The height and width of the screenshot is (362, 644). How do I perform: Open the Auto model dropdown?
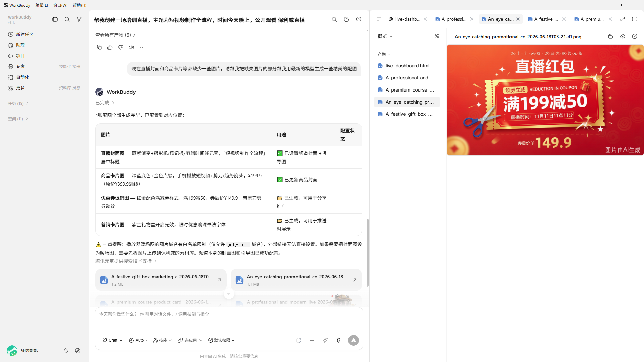(139, 340)
